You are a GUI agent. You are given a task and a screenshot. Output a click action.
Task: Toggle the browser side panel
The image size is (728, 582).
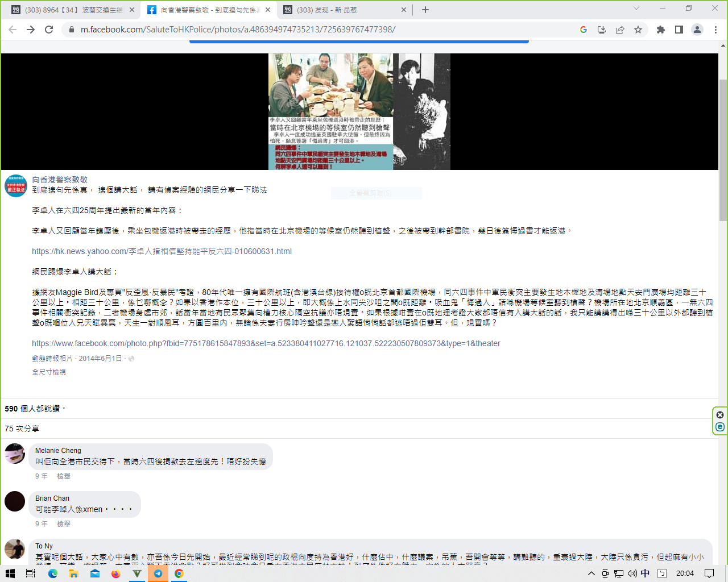[679, 30]
